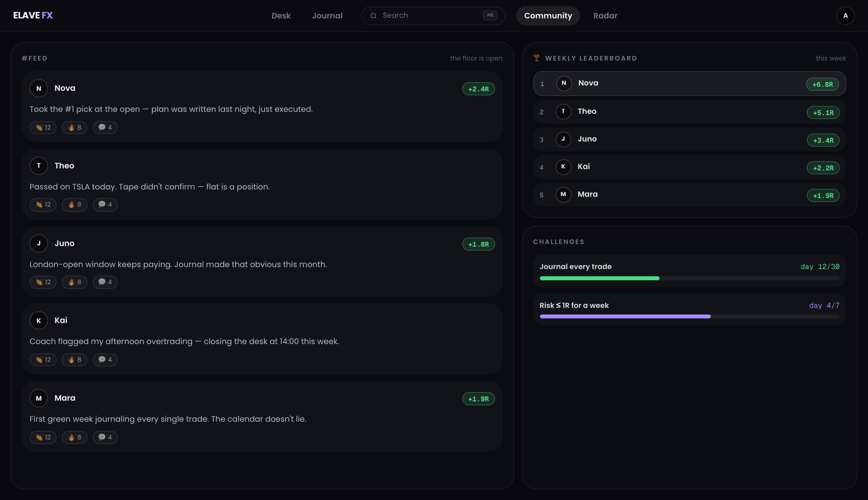Open Nova's profile name in feed

coord(65,88)
